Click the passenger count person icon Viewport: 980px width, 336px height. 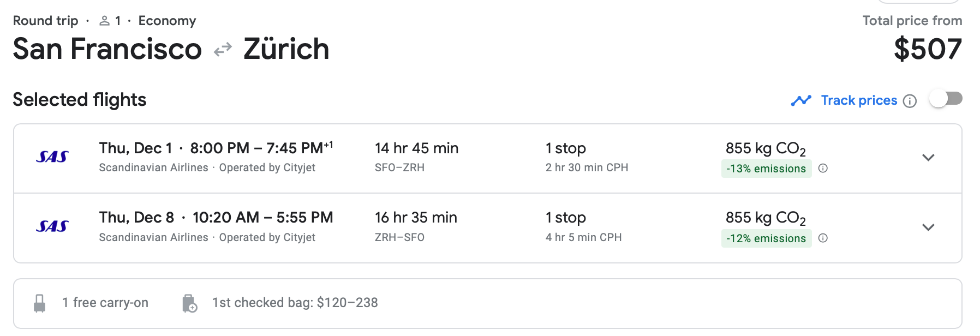pyautogui.click(x=104, y=21)
